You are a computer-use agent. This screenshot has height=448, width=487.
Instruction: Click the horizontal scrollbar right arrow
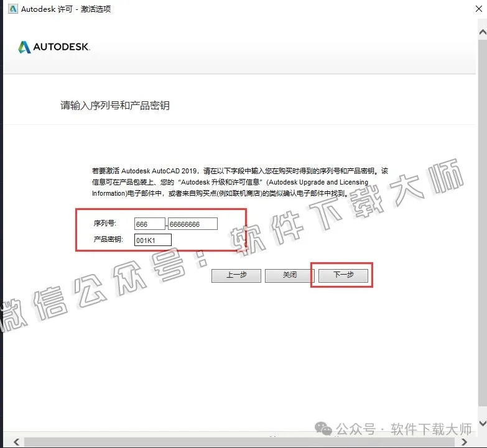464,442
